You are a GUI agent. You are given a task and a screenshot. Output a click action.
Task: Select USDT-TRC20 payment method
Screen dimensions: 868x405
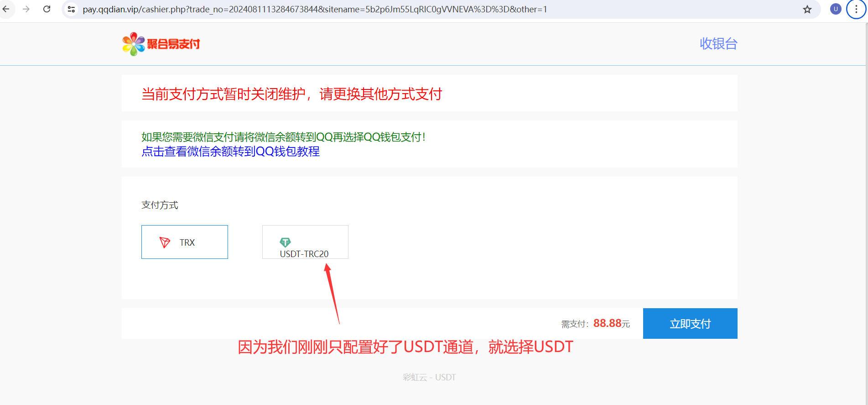305,242
